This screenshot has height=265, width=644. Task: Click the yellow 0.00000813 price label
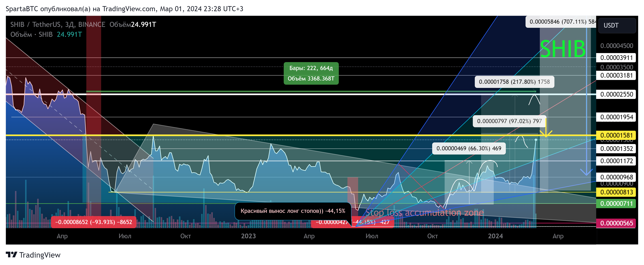point(616,192)
